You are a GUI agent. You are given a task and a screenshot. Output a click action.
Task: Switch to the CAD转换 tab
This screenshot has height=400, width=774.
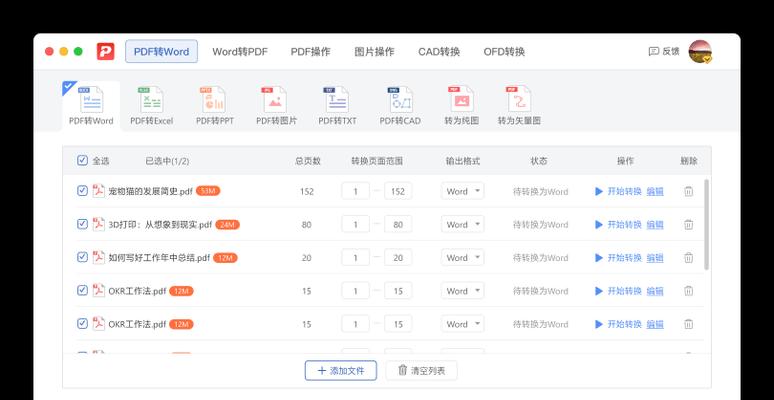tap(439, 52)
